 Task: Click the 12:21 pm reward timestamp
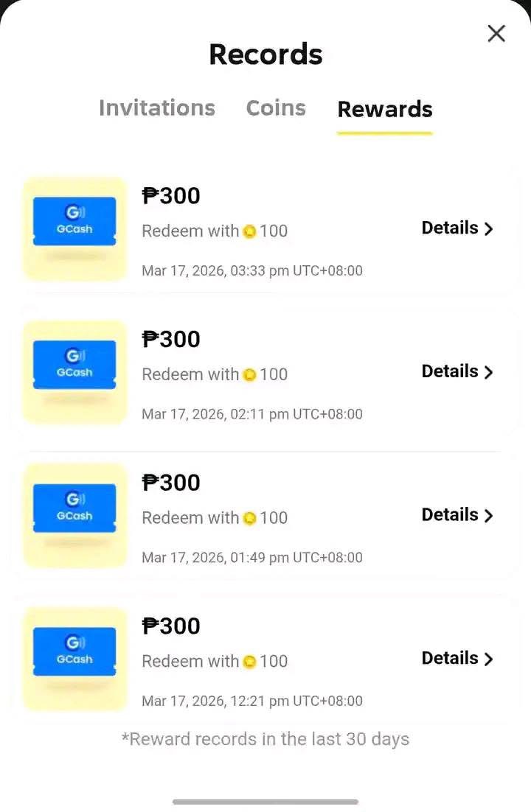(252, 701)
